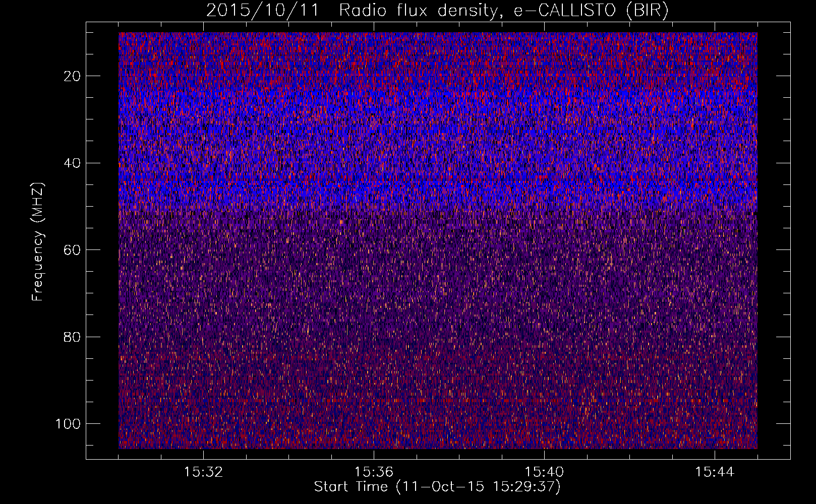Screen dimensions: 816x504
Task: Click the '100' frequency tick label
Action: 68,424
